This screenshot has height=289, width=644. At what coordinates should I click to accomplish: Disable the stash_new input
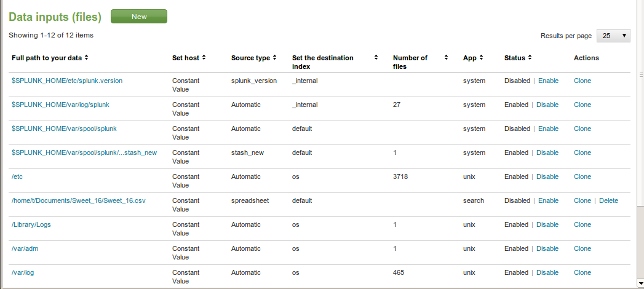tap(547, 152)
